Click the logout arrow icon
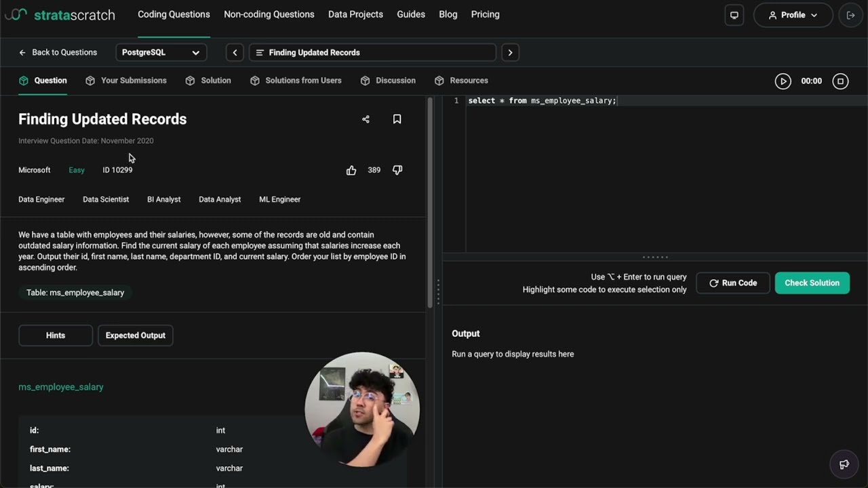 tap(850, 15)
